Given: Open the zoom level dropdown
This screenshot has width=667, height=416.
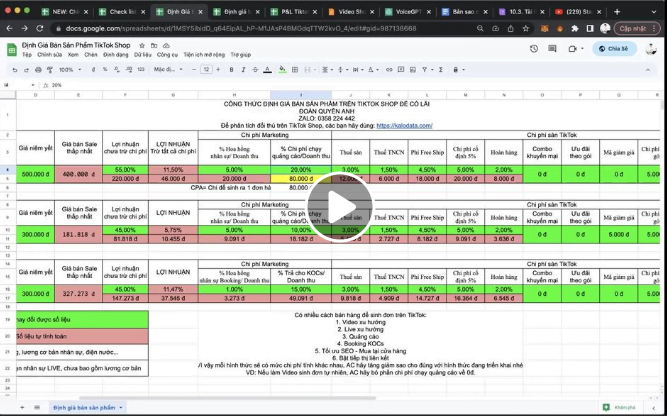Looking at the screenshot, I should pos(67,70).
